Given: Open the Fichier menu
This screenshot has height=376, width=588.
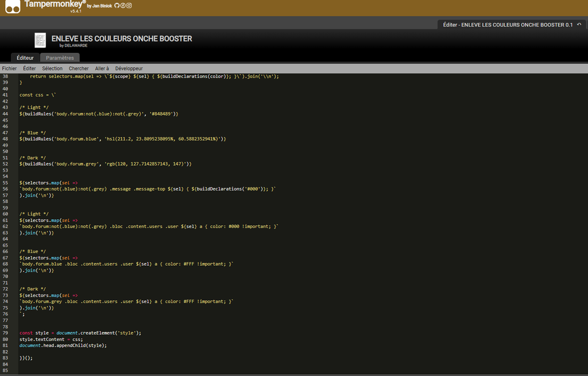Looking at the screenshot, I should [9, 68].
